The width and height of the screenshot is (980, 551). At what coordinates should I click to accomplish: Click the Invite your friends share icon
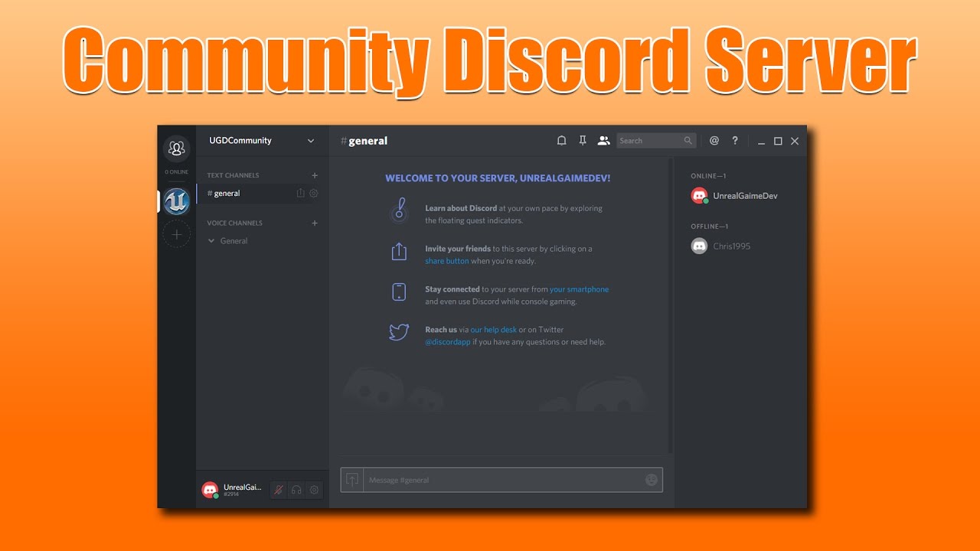coord(399,252)
